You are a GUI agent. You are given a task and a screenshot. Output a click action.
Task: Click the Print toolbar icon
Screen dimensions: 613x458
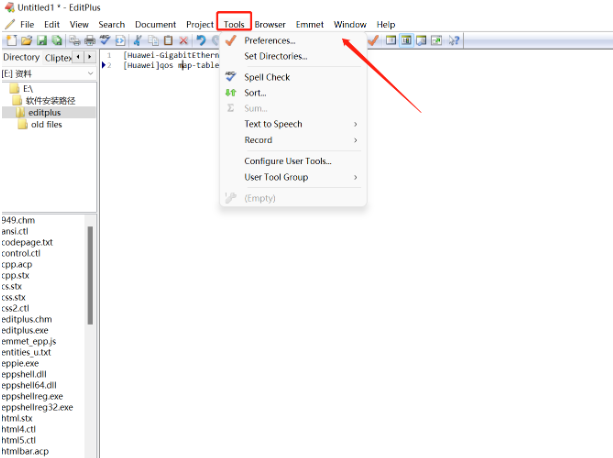tap(90, 40)
